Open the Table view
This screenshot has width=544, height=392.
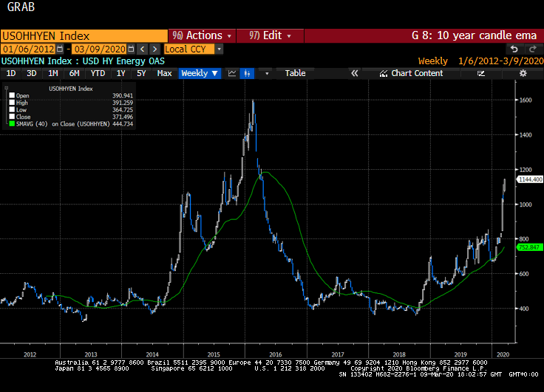(x=295, y=74)
